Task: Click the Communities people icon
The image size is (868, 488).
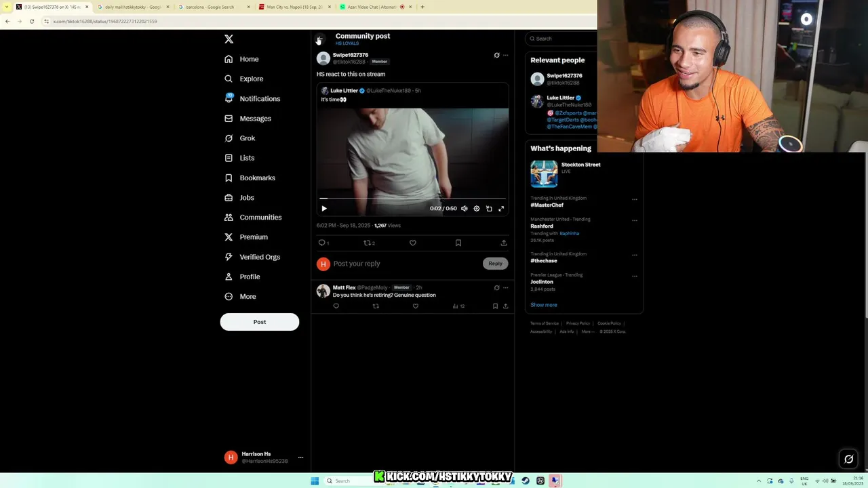Action: click(229, 217)
